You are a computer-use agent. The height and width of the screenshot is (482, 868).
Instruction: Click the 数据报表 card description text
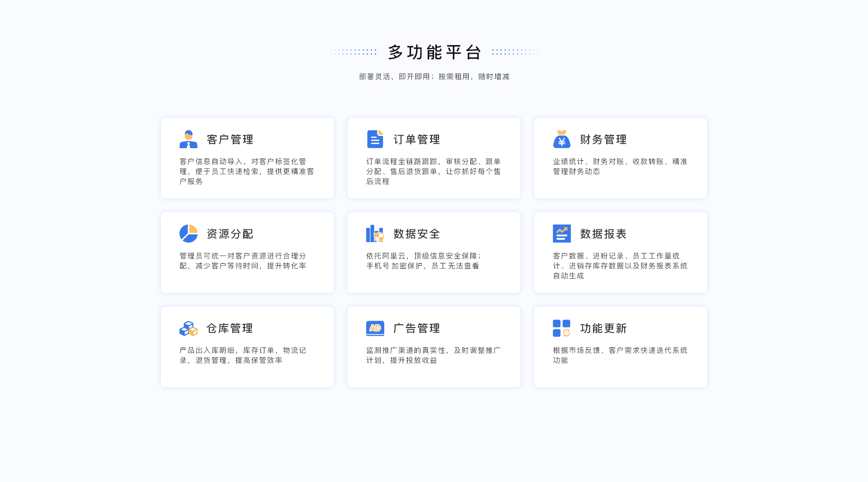click(620, 266)
